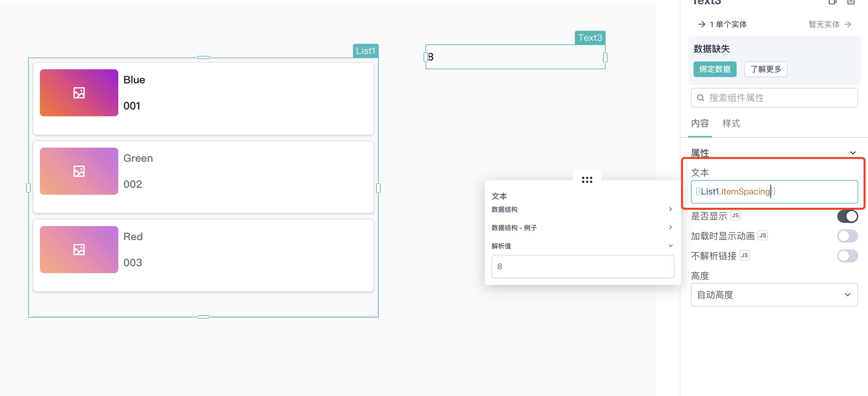
Task: Switch to the 内容 tab
Action: tap(700, 124)
